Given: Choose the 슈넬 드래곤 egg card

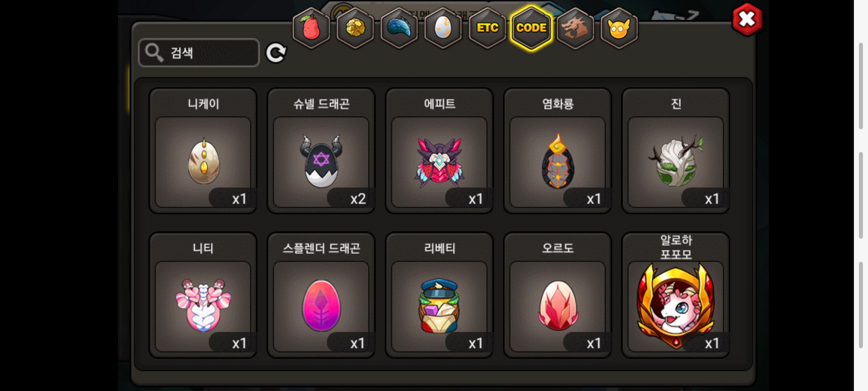Looking at the screenshot, I should tap(321, 151).
